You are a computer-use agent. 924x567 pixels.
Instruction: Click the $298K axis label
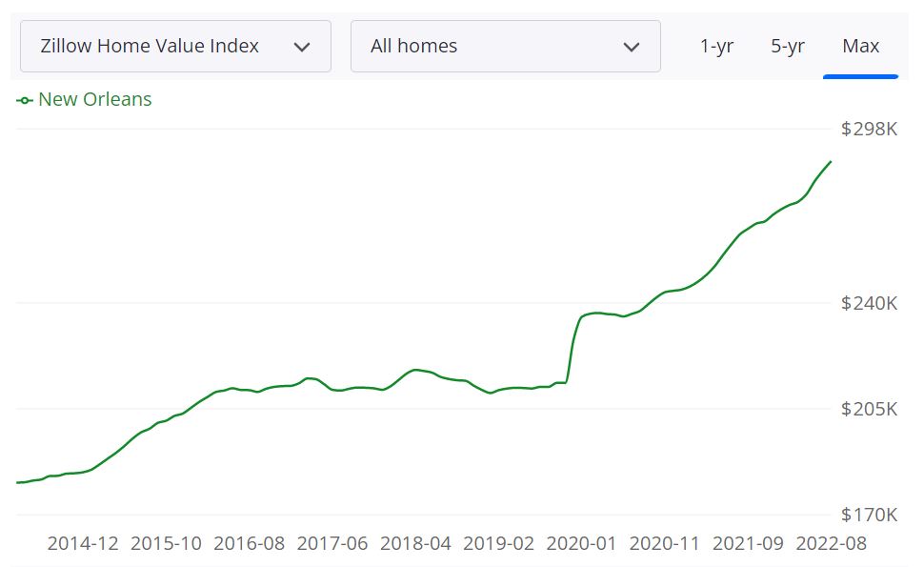(x=869, y=129)
